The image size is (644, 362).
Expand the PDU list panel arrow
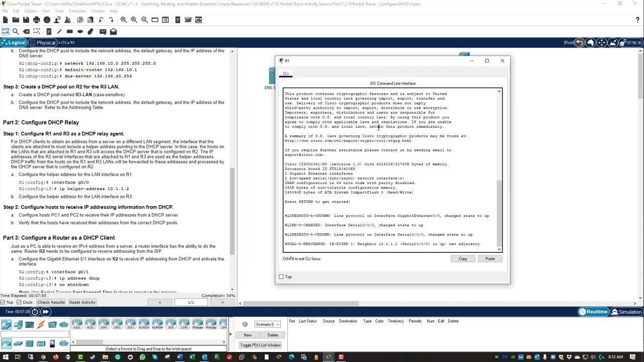point(231,334)
